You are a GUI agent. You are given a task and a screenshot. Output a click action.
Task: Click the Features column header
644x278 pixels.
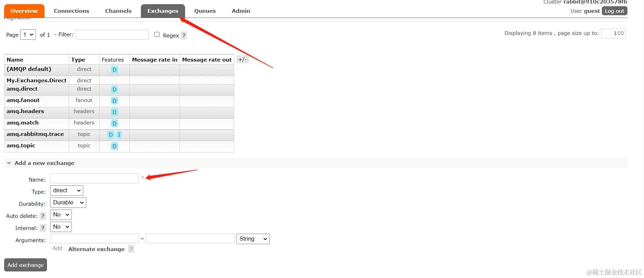coord(113,59)
